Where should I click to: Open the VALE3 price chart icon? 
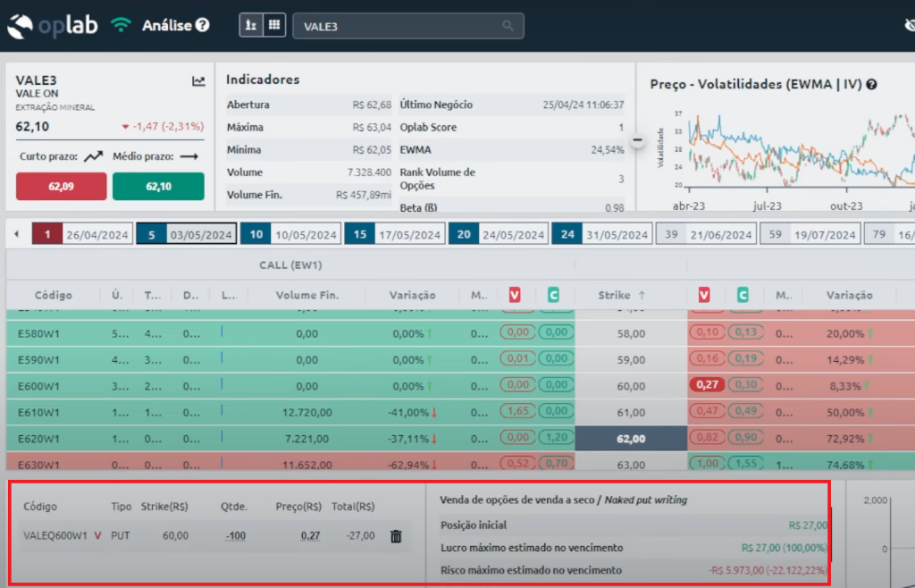198,81
